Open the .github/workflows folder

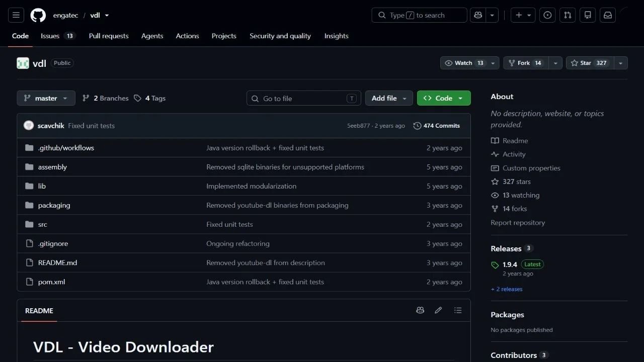click(x=66, y=148)
